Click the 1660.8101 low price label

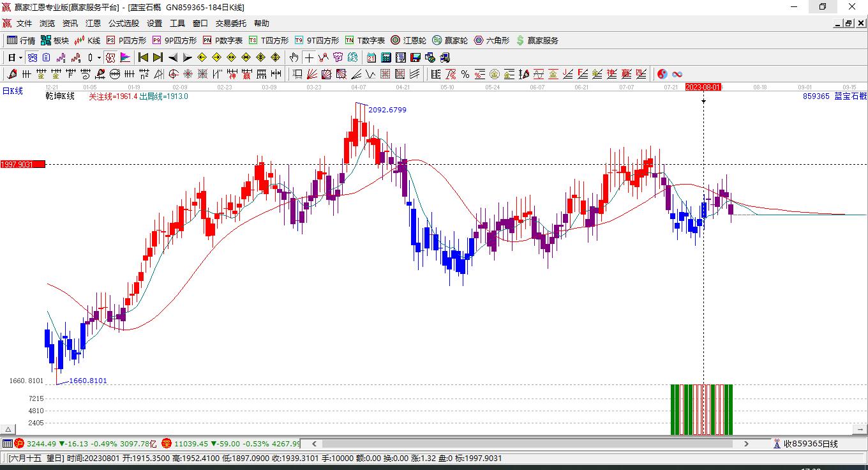click(88, 381)
